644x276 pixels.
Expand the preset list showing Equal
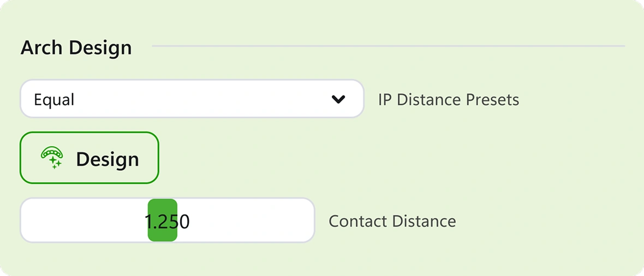point(192,99)
